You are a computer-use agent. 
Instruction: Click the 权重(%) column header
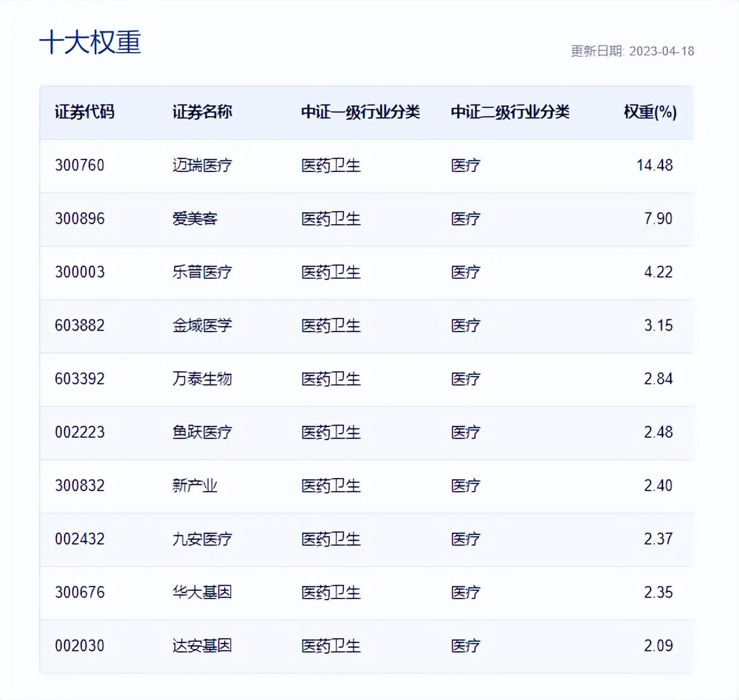(x=652, y=112)
